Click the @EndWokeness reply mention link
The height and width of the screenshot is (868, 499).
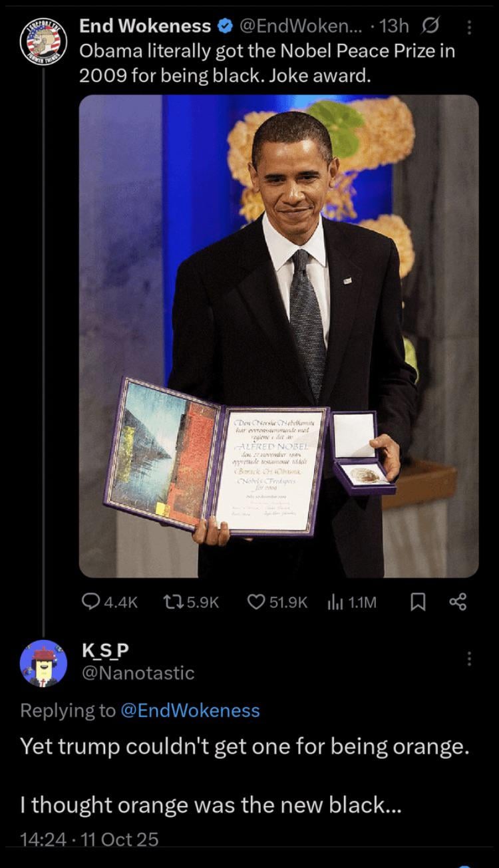tap(190, 710)
